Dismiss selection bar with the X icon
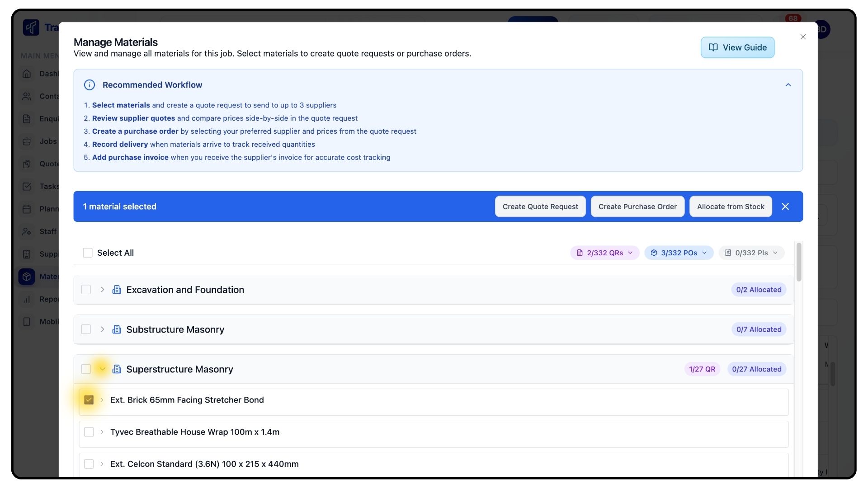Image resolution: width=868 pixels, height=488 pixels. point(785,206)
